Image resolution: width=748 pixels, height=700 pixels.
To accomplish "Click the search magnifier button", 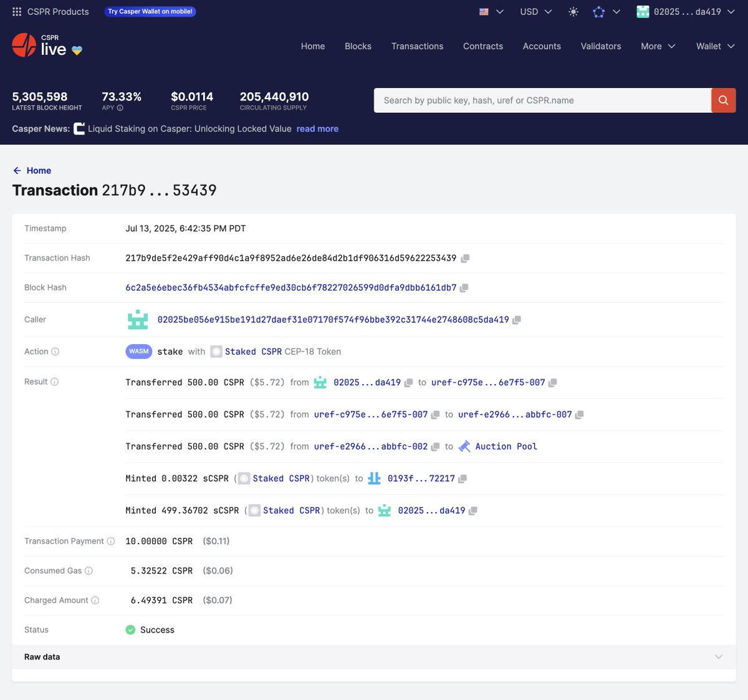I will 723,100.
